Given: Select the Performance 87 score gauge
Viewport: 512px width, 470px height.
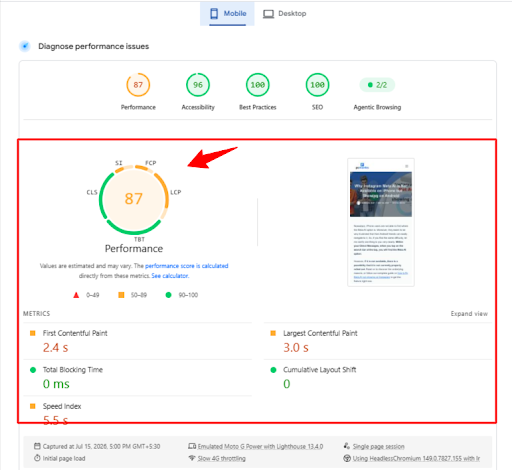Looking at the screenshot, I should coord(138,85).
